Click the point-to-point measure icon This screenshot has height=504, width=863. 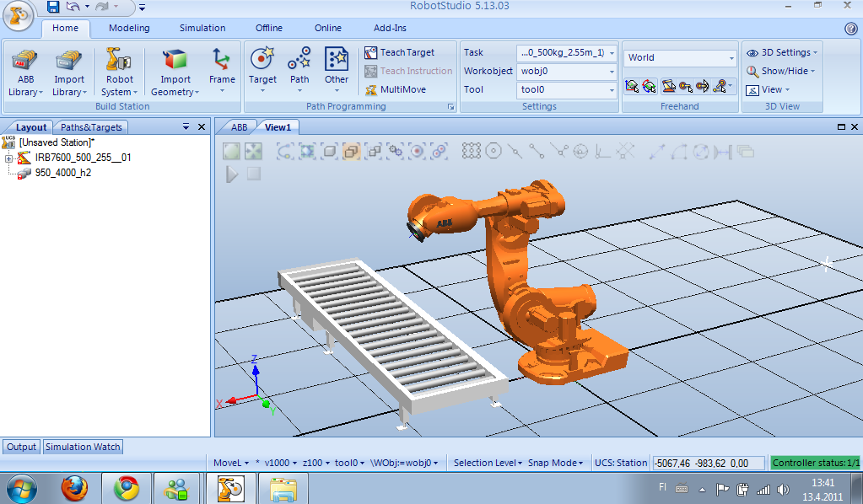tap(656, 151)
